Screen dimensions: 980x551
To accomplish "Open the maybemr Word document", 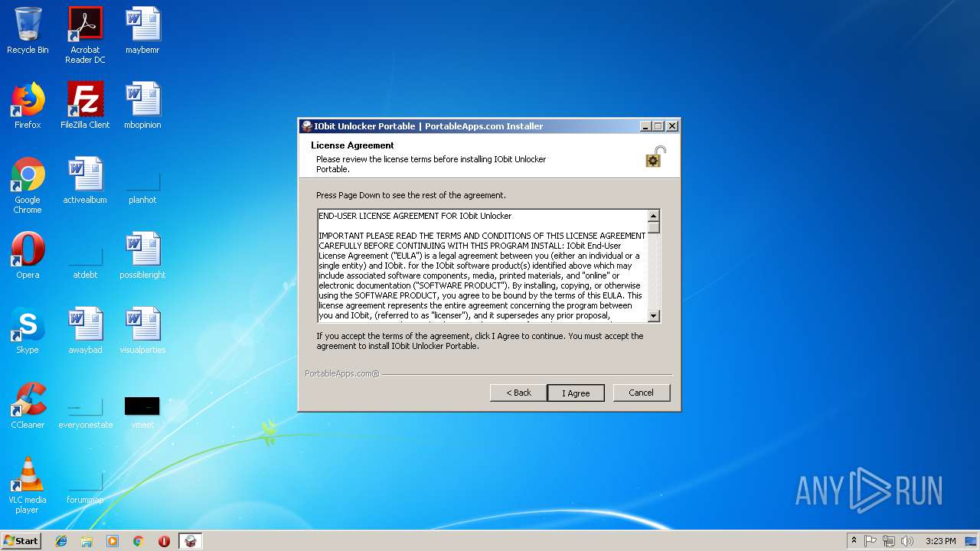I will click(x=142, y=31).
